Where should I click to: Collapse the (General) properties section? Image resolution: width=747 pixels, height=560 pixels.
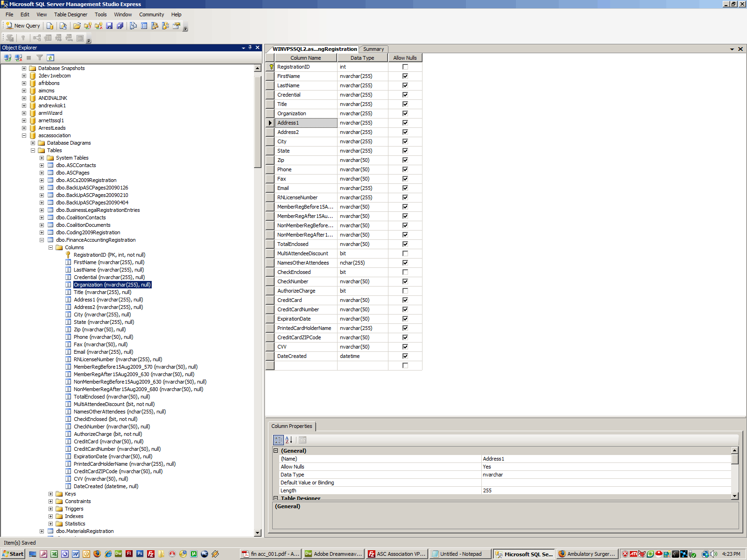tap(276, 451)
